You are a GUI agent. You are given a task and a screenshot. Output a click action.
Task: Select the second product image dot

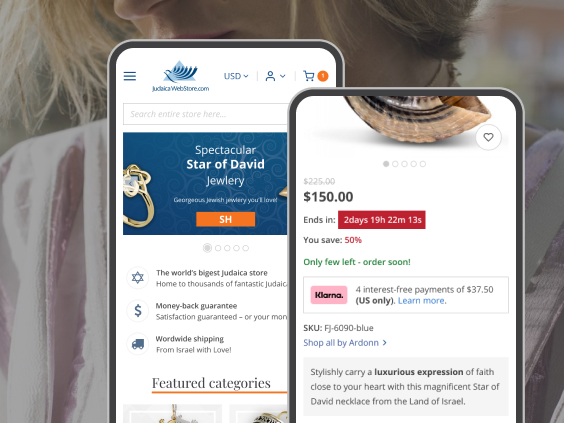395,164
